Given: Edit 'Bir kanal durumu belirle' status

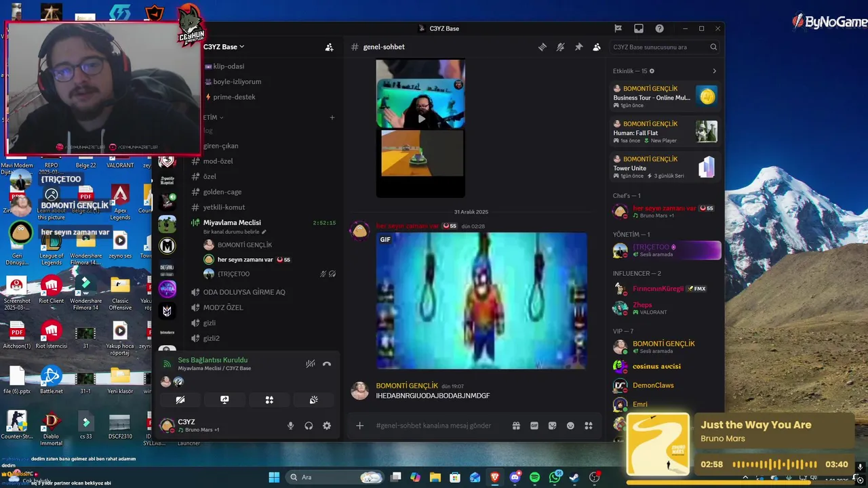Looking at the screenshot, I should (235, 232).
